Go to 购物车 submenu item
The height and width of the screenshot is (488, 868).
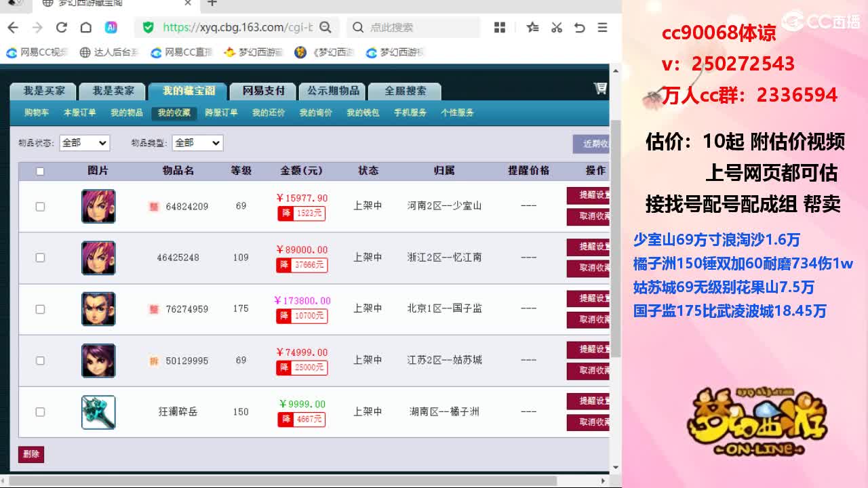[37, 113]
